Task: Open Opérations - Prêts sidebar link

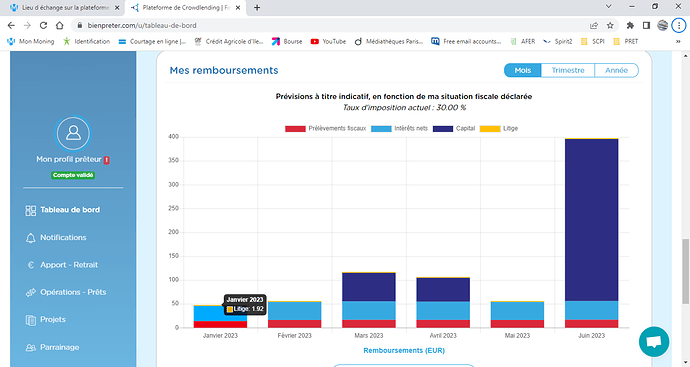Action: pos(73,292)
